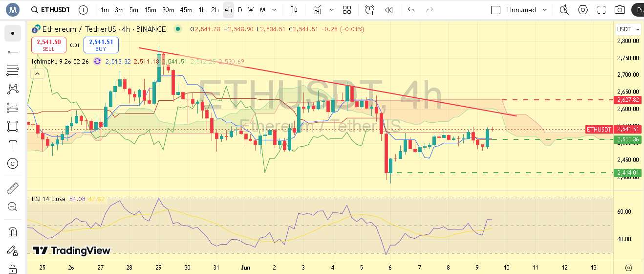This screenshot has width=644, height=274.
Task: Select the ruler measure tool
Action: pos(13,188)
